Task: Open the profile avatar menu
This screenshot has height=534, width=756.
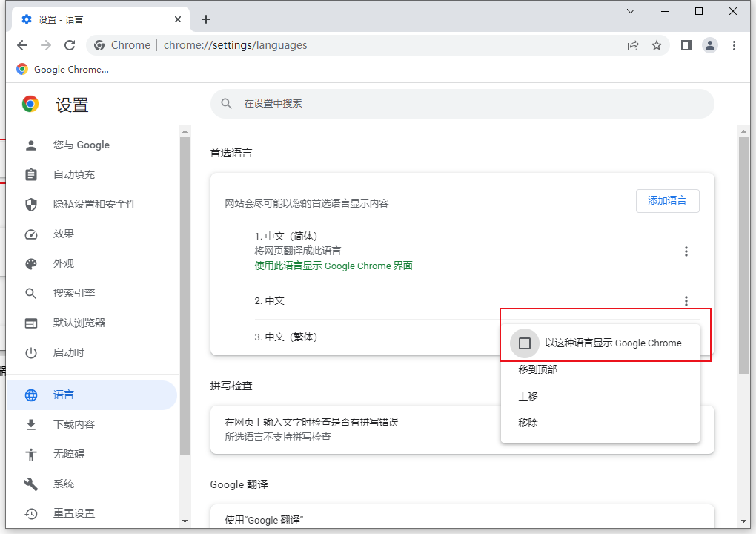Action: point(710,45)
